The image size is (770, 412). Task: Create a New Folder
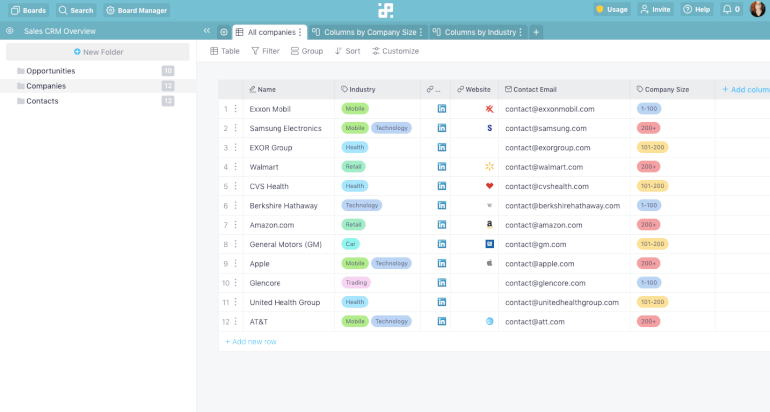point(98,52)
